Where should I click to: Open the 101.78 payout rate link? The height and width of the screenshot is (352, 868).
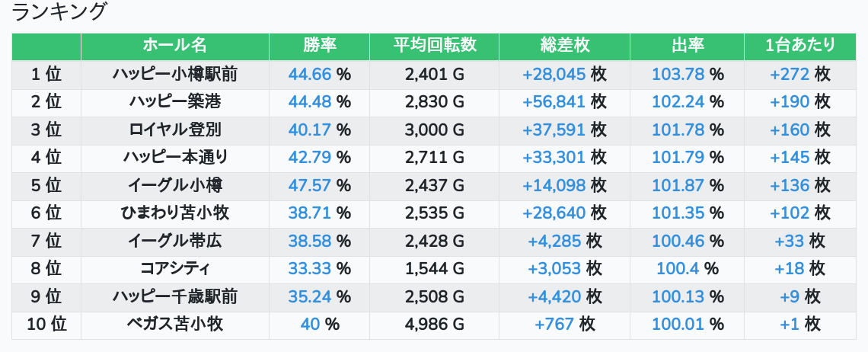(x=678, y=130)
